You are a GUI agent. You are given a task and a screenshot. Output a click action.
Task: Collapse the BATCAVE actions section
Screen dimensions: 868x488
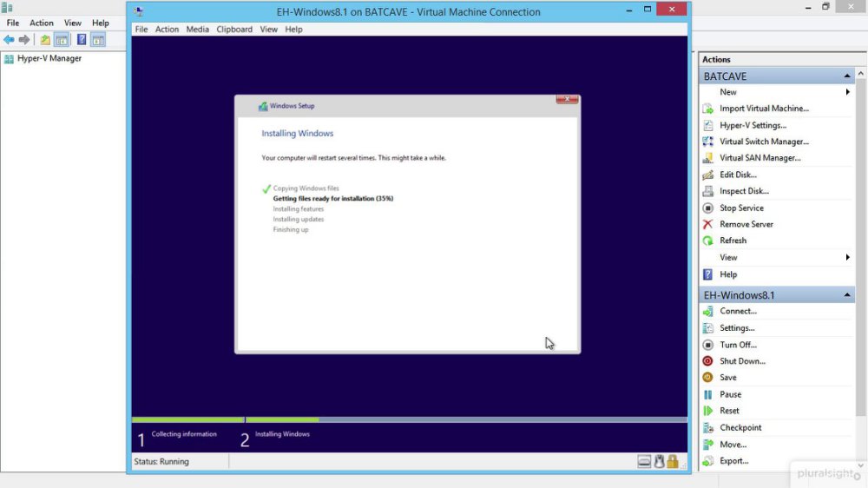pyautogui.click(x=847, y=76)
